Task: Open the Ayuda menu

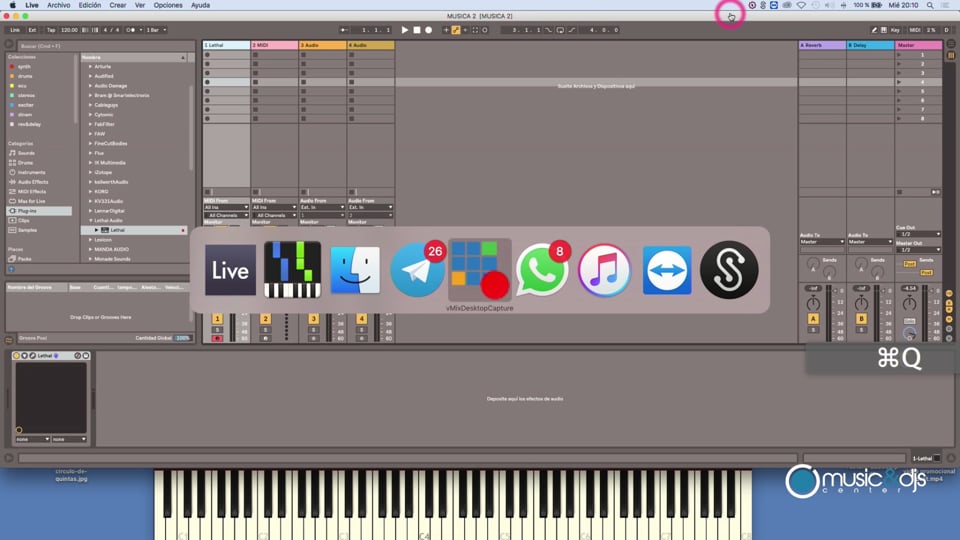Action: click(x=200, y=5)
